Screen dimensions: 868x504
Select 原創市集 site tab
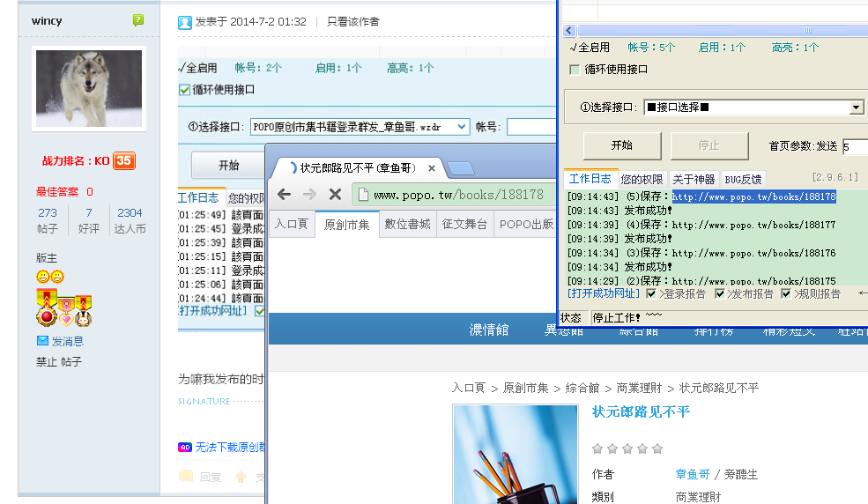point(346,224)
